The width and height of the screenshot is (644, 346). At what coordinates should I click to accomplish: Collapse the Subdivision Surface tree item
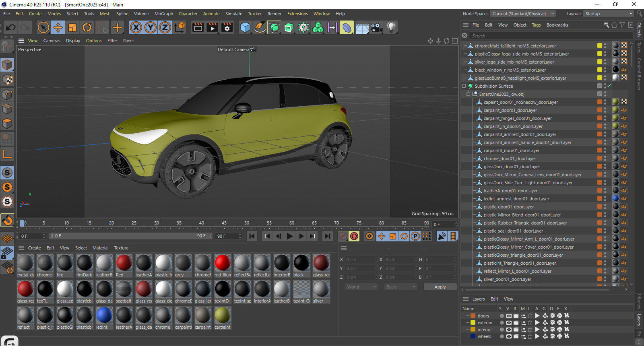point(464,86)
